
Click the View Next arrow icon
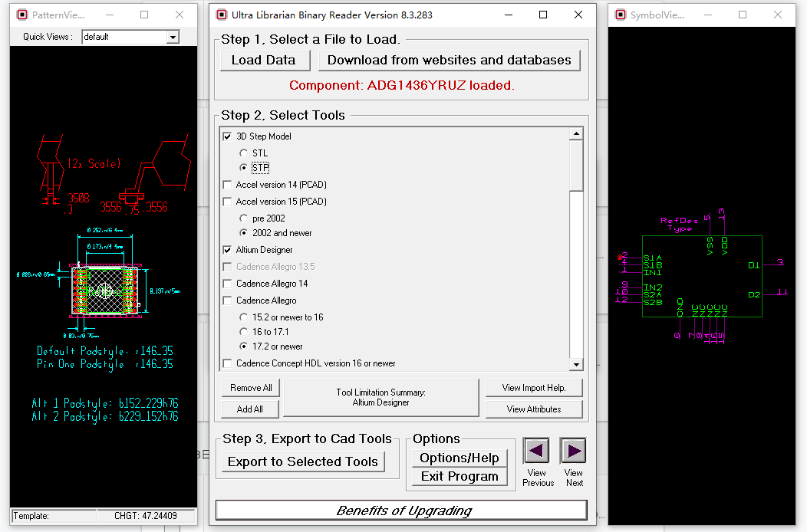573,452
